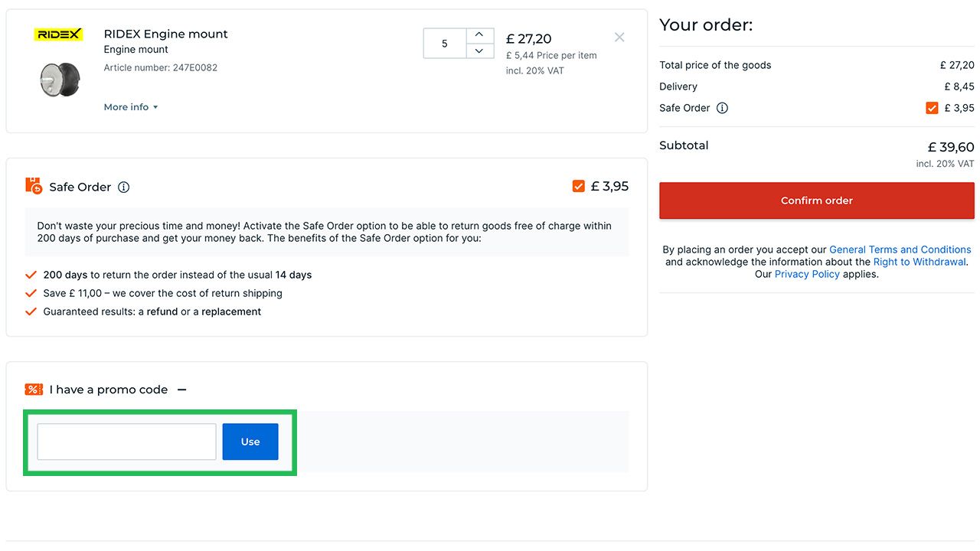
Task: Click the RIDEX brand logo
Action: [x=59, y=34]
